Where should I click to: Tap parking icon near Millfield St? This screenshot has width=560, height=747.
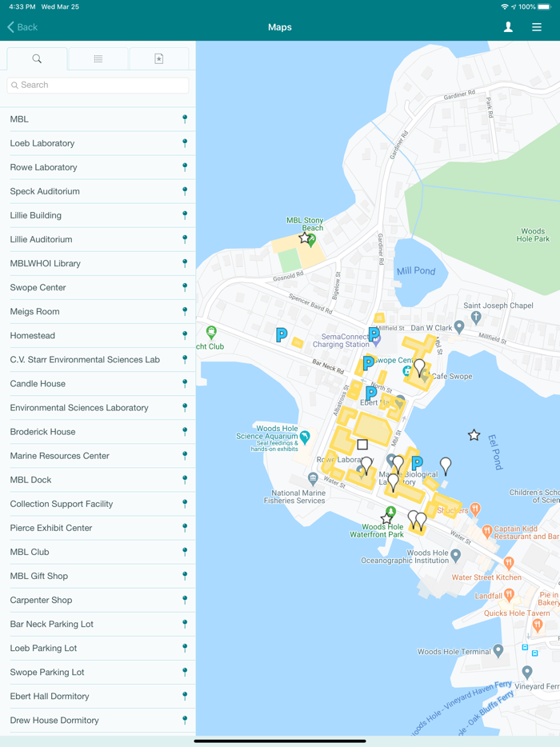374,334
